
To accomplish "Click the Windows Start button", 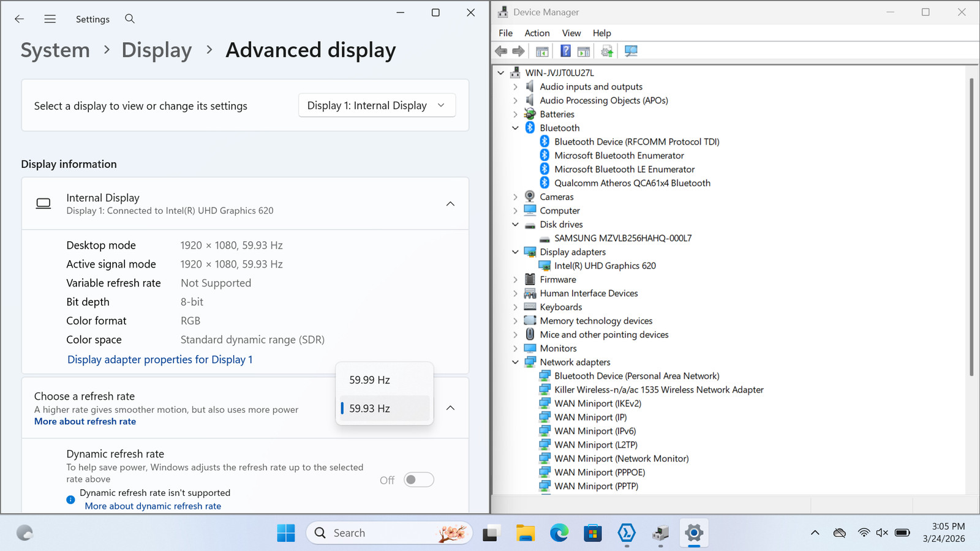I will coord(286,533).
